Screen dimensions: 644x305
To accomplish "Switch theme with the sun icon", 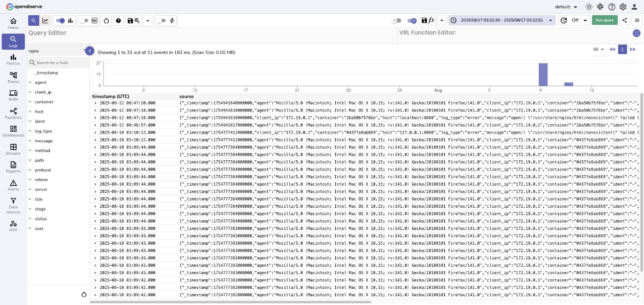I will coord(589,7).
